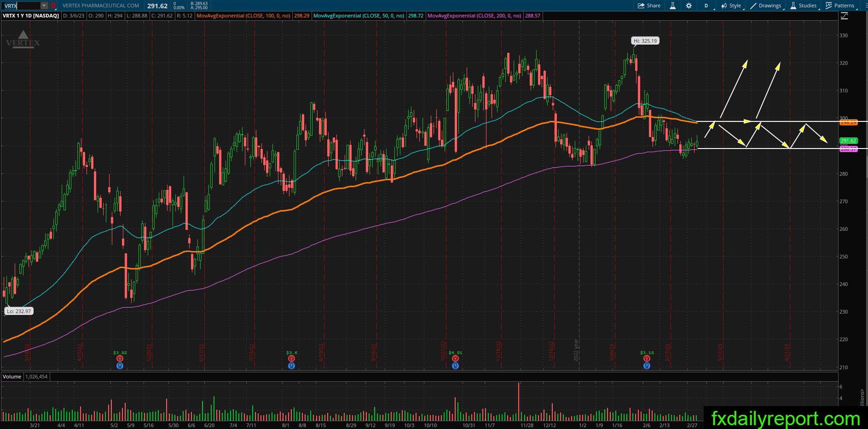Click the Lo: 232.97 price bubble
Image resolution: width=868 pixels, height=429 pixels.
click(19, 311)
